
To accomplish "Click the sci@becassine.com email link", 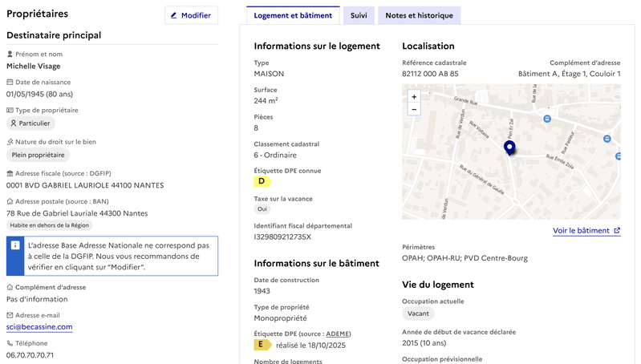I will (39, 327).
